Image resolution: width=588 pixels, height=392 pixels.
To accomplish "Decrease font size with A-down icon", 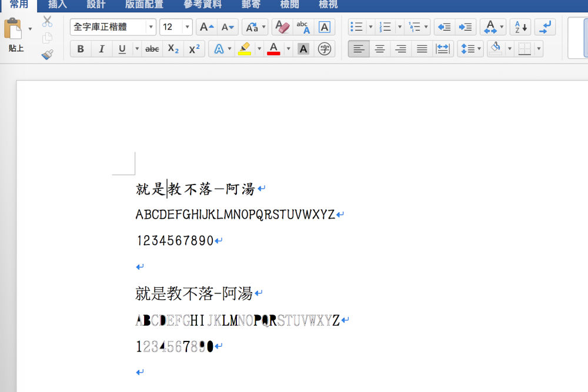I will point(228,27).
